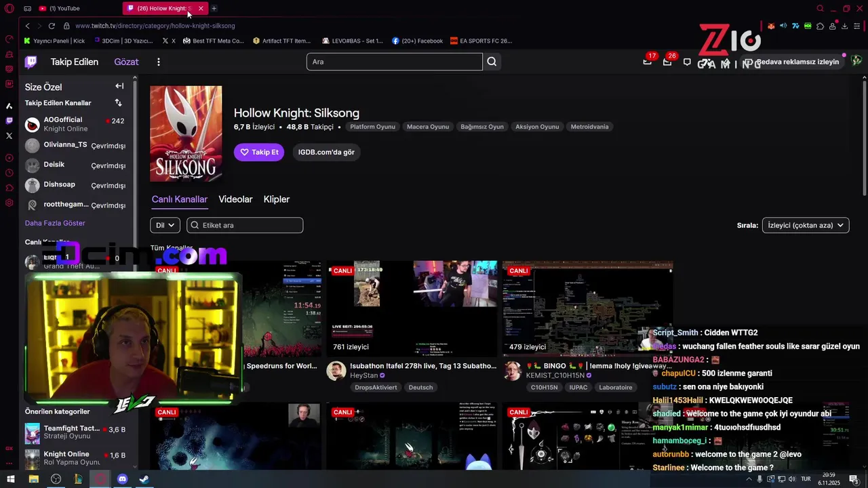Open a new browser tab

[214, 8]
